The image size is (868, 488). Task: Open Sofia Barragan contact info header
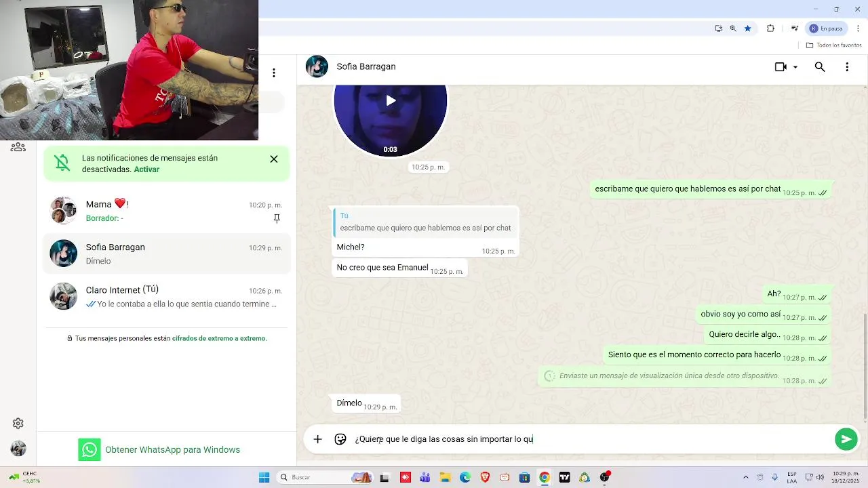pyautogui.click(x=366, y=66)
